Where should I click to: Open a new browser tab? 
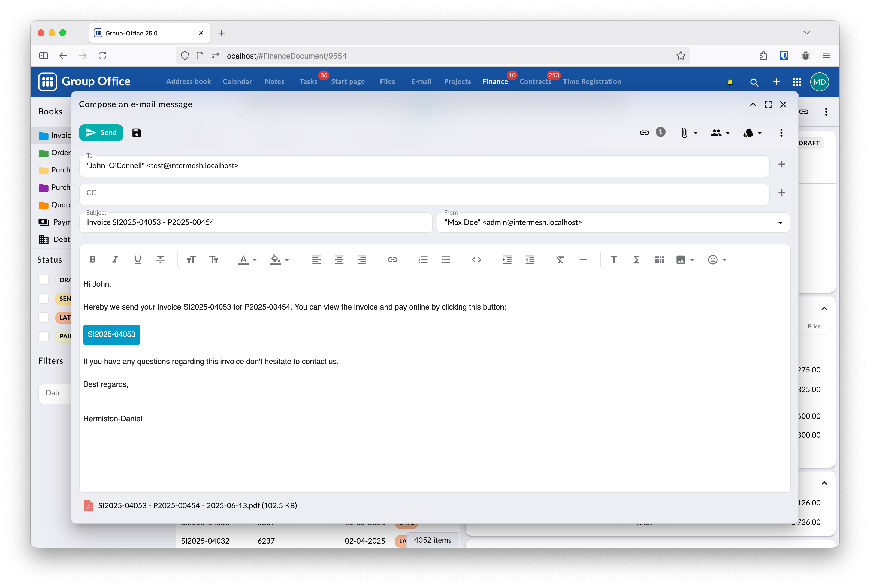(x=222, y=33)
